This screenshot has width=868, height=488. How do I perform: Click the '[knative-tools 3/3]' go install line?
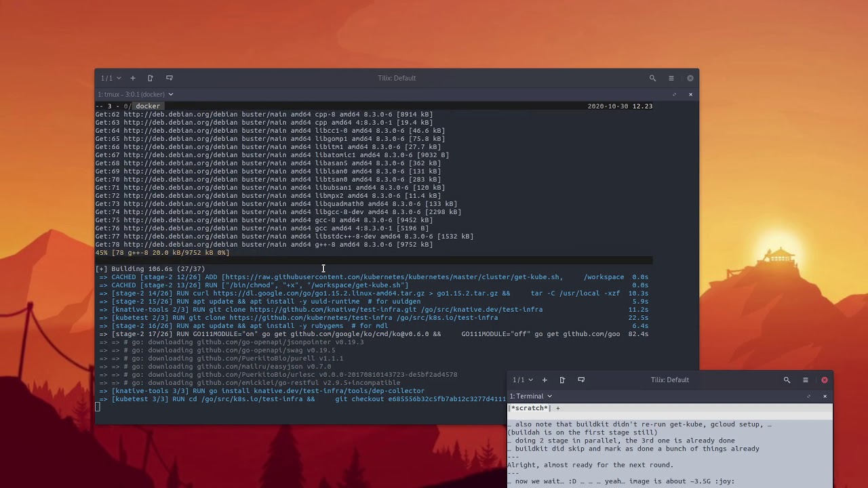click(x=262, y=391)
